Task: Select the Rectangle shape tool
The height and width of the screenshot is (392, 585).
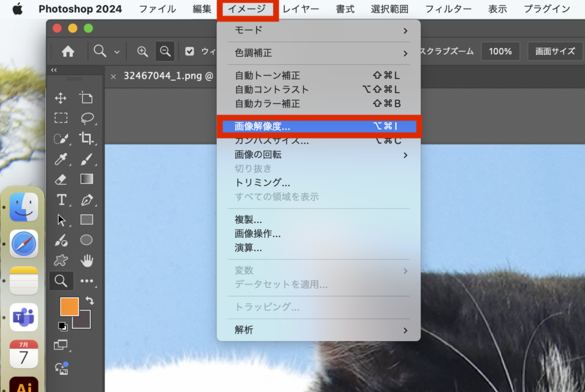Action: point(87,219)
